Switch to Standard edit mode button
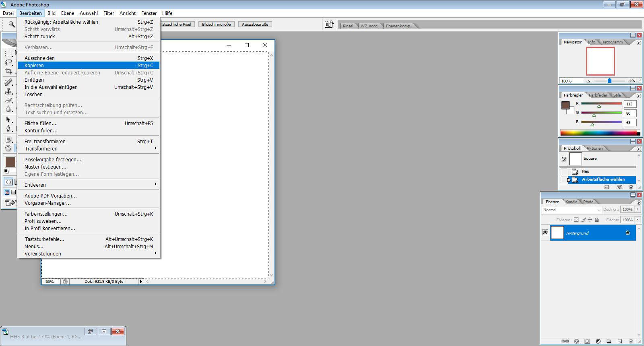 click(8, 182)
